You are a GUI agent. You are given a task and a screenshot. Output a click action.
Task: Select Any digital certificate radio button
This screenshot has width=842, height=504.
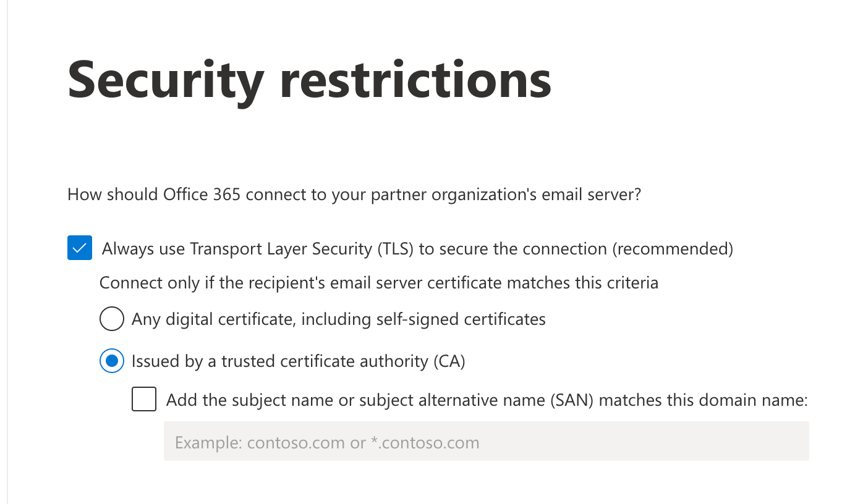click(x=111, y=319)
